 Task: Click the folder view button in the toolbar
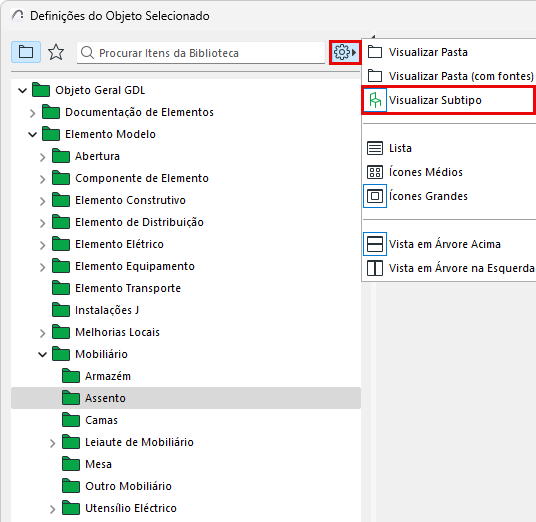(x=26, y=52)
